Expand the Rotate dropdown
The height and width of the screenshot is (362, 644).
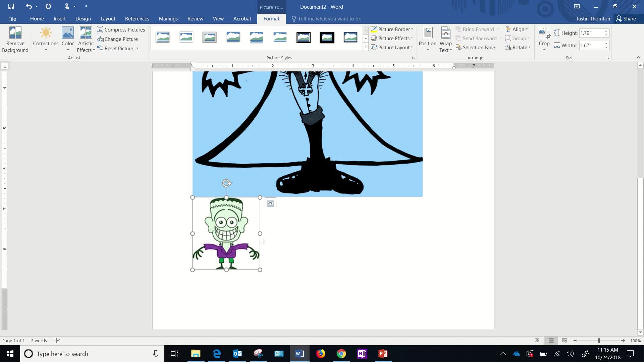click(x=518, y=48)
